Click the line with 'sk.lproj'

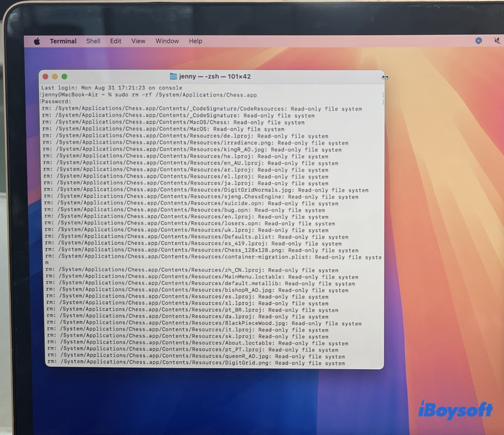coord(187,336)
